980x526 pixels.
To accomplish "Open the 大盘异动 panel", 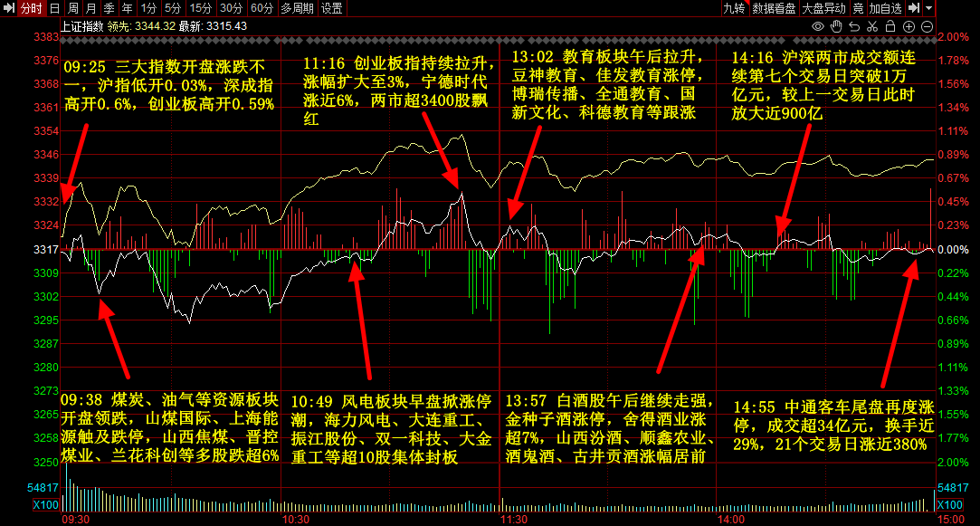I will click(823, 8).
